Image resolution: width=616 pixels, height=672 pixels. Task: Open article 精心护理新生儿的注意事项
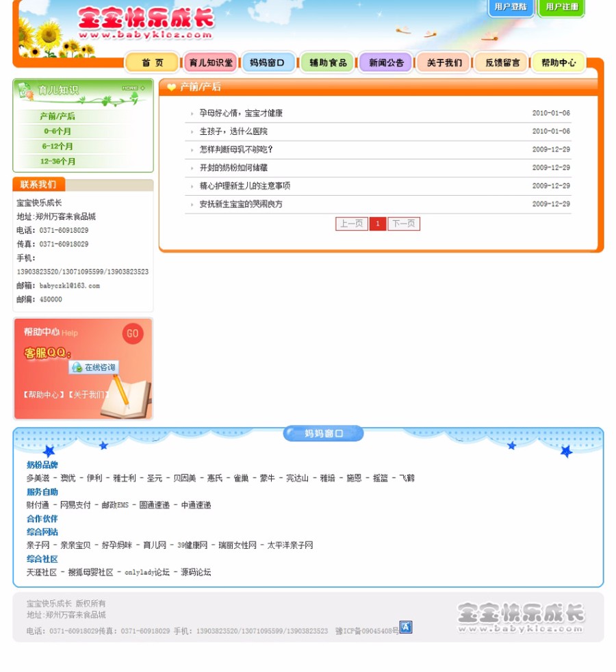(245, 185)
